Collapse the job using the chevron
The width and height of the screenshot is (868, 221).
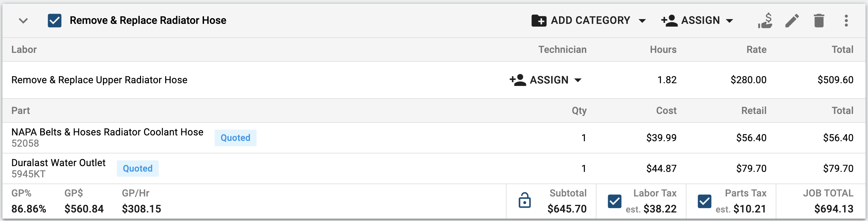pyautogui.click(x=23, y=21)
